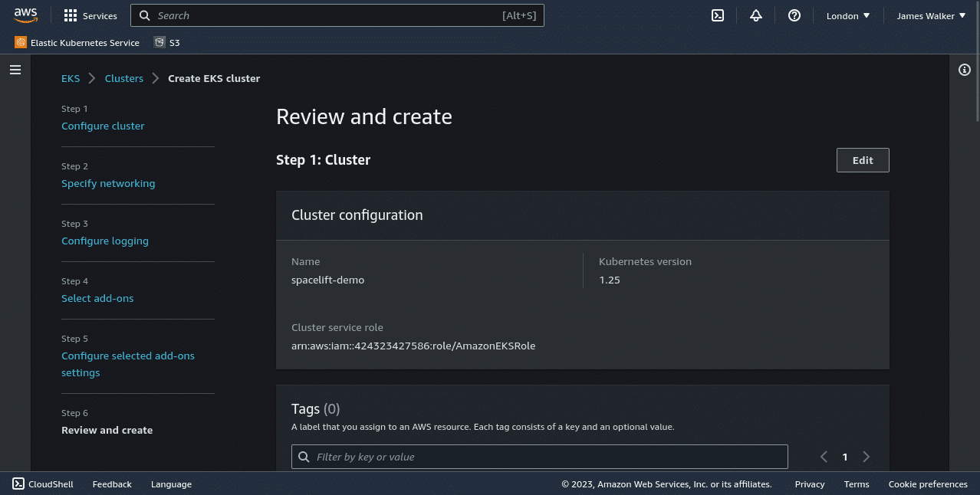Go to the Configure logging step
Image resolution: width=980 pixels, height=495 pixels.
105,241
